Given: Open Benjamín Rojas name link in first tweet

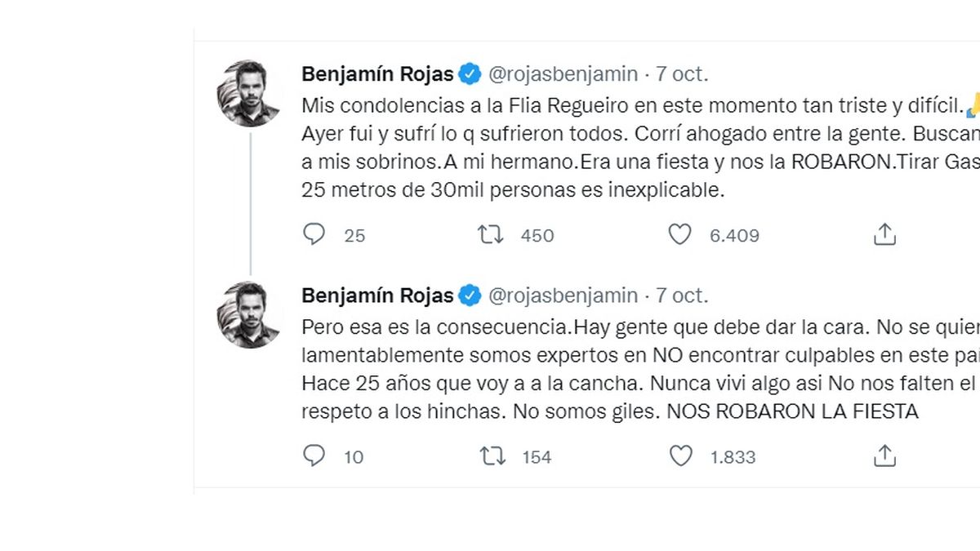Looking at the screenshot, I should 377,74.
